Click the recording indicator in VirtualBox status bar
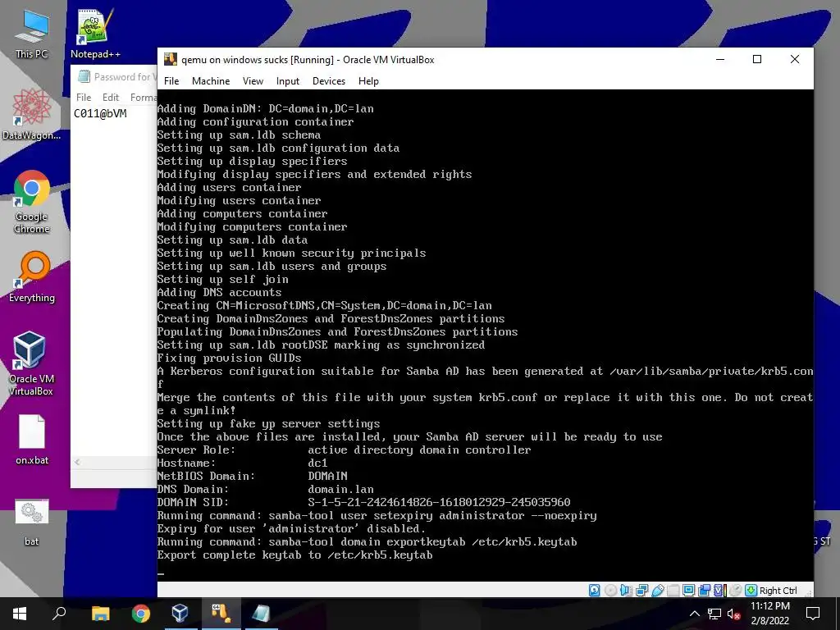Viewport: 840px width, 630px height. pyautogui.click(x=705, y=591)
